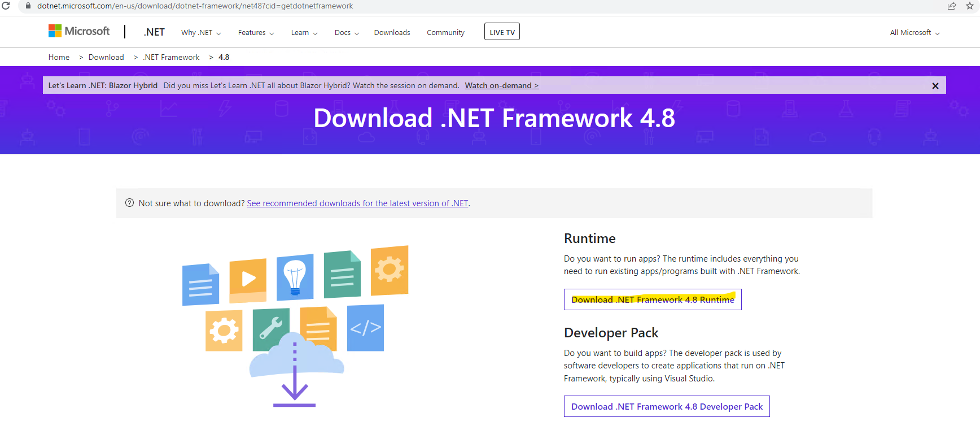Go to Download in breadcrumb
980x443 pixels.
tap(106, 57)
